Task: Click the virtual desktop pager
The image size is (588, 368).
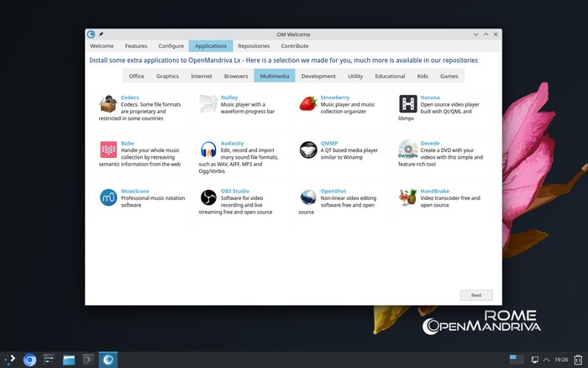Action: (x=517, y=360)
